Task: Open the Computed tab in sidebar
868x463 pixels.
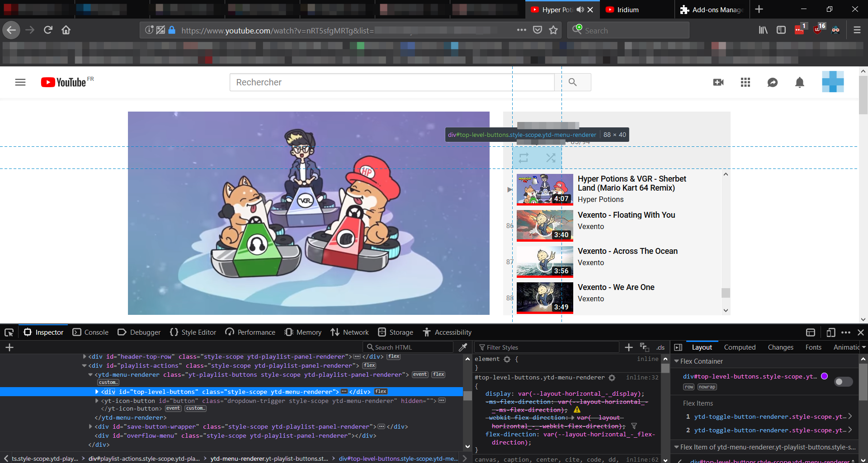Action: [740, 347]
